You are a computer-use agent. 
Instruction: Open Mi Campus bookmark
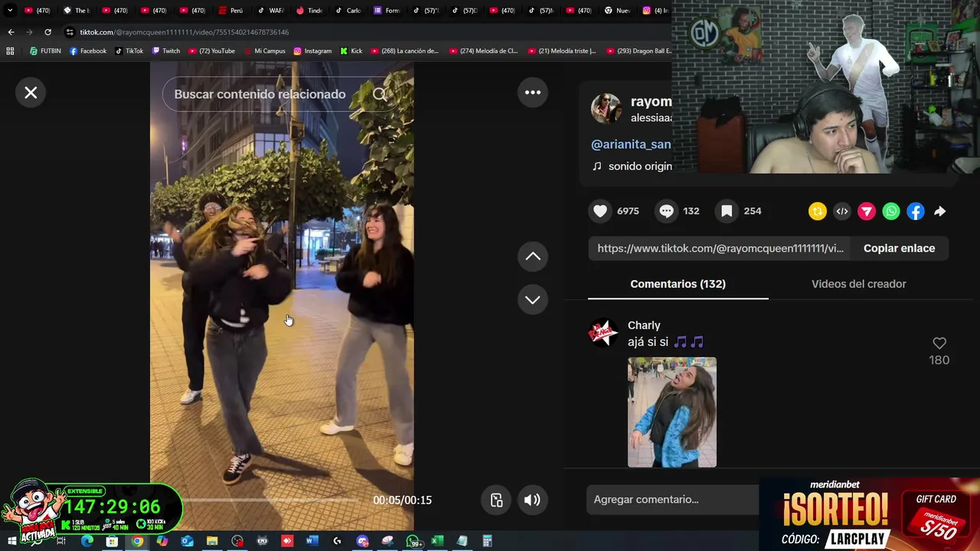tap(264, 51)
